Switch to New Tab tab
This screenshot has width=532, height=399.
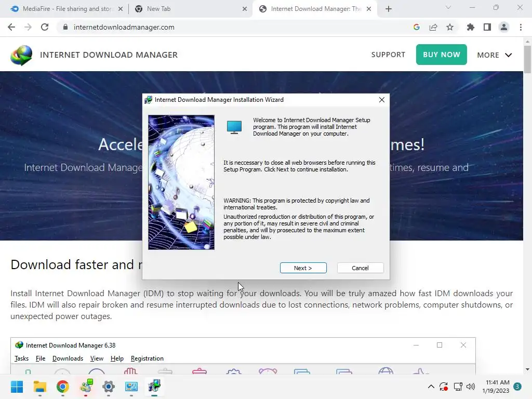click(190, 9)
